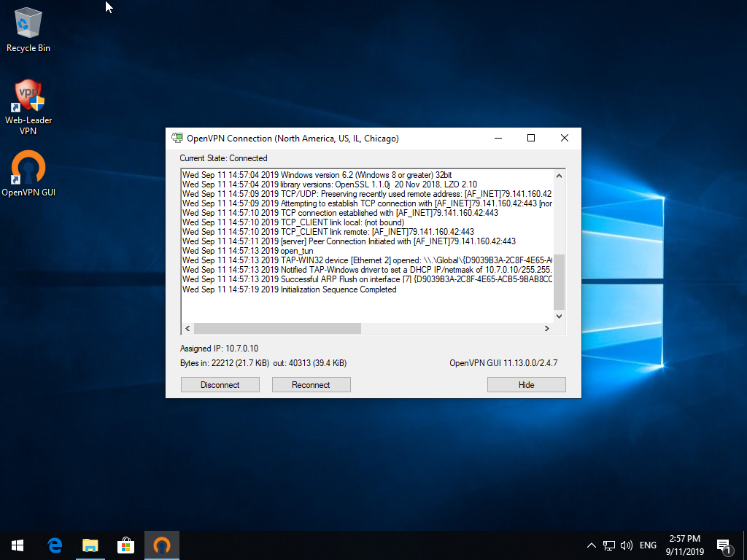
Task: Minimize the OpenVPN Connection window
Action: (498, 138)
